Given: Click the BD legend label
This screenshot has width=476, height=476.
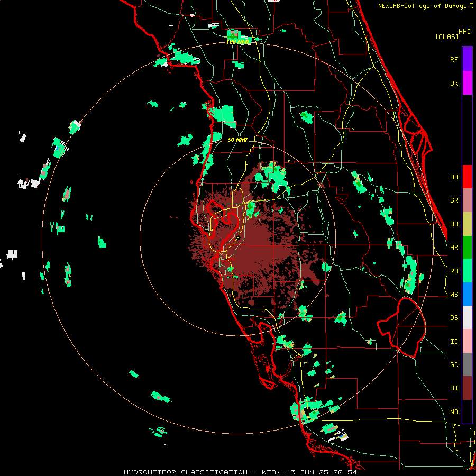Looking at the screenshot, I should click(454, 224).
